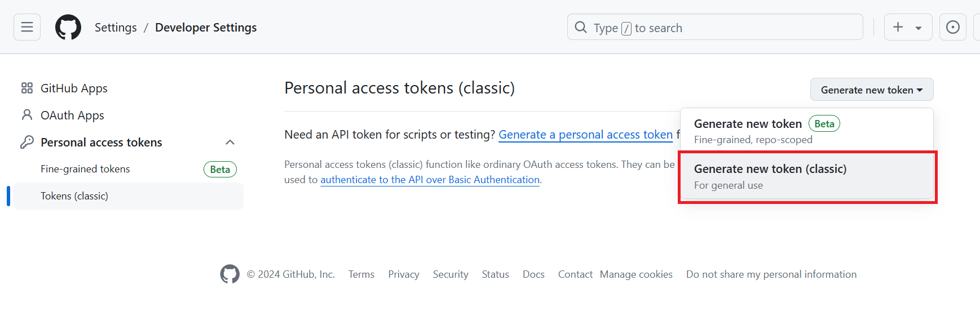
Task: Follow the Generate a personal access token link
Action: click(x=585, y=135)
